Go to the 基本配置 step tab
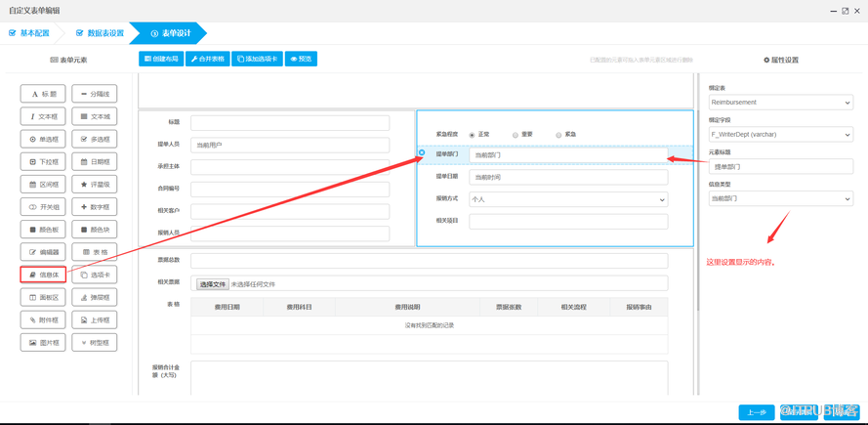Screen dimensions: 868x425 [30, 33]
